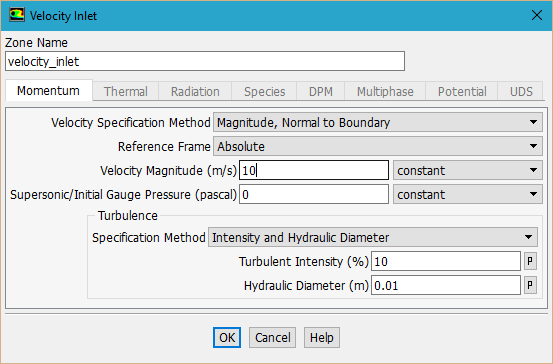Viewport: 553px width, 364px height.
Task: Click the Zone Name text field
Action: [205, 61]
